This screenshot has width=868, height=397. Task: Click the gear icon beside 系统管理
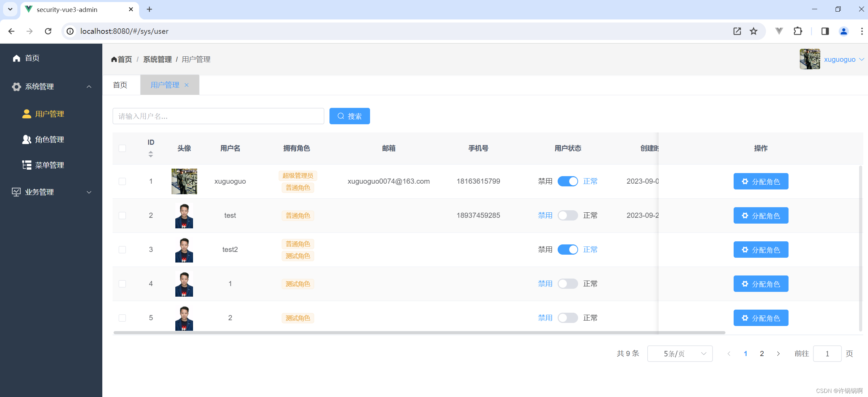point(16,87)
